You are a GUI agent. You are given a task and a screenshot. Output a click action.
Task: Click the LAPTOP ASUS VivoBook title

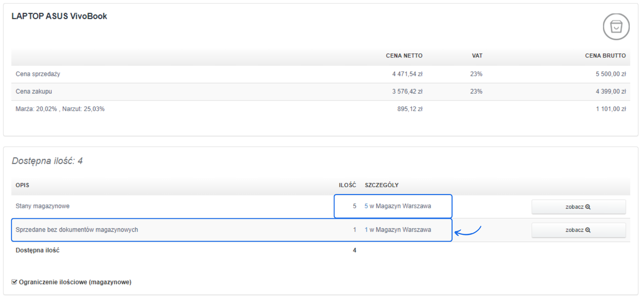59,16
